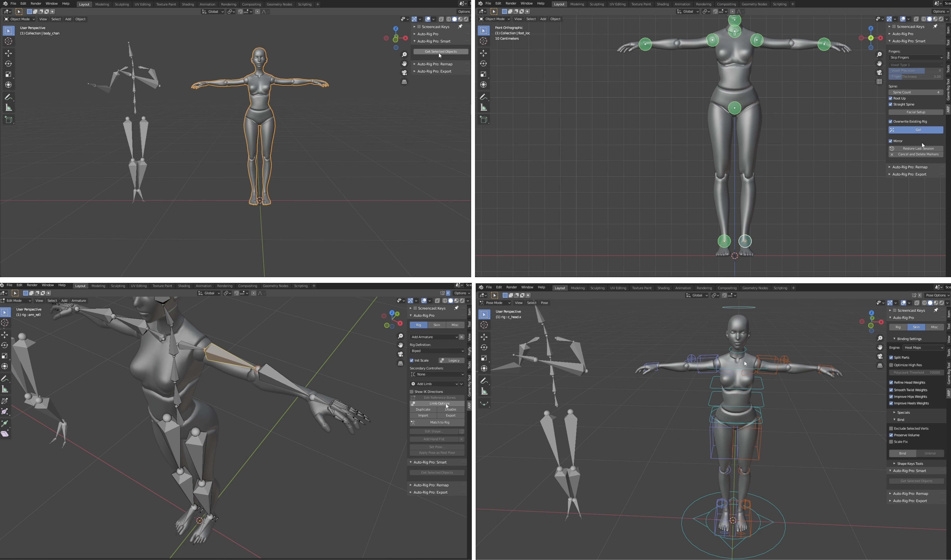Image resolution: width=951 pixels, height=560 pixels.
Task: Click pan hand icon in Pose Mode window
Action: (x=880, y=347)
